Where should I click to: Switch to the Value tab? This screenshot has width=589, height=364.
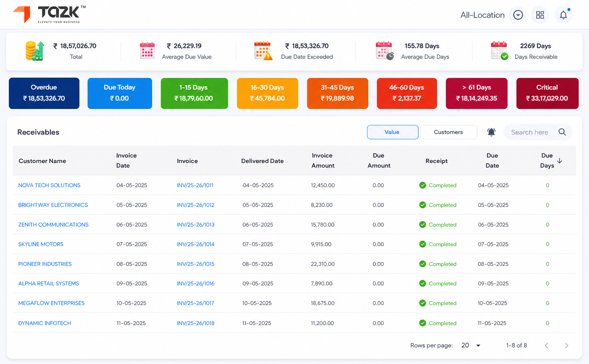coord(393,132)
